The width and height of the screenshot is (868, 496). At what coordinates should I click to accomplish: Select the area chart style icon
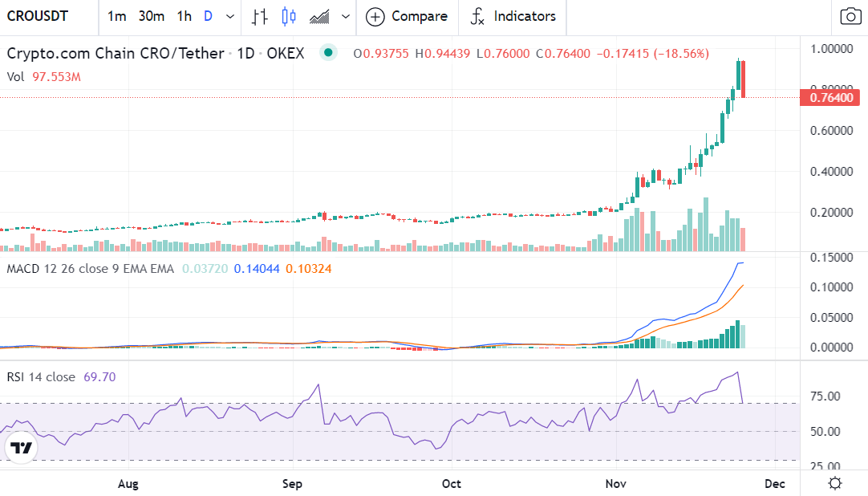pos(319,17)
